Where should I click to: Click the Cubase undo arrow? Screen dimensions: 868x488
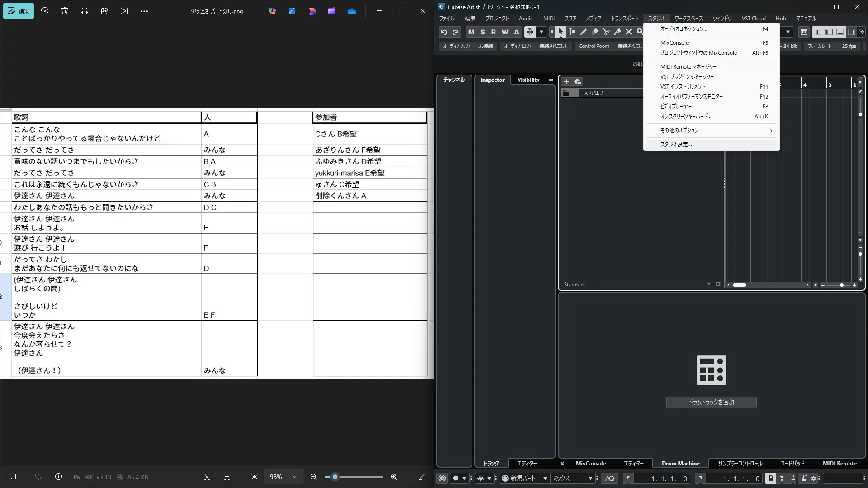(x=444, y=32)
